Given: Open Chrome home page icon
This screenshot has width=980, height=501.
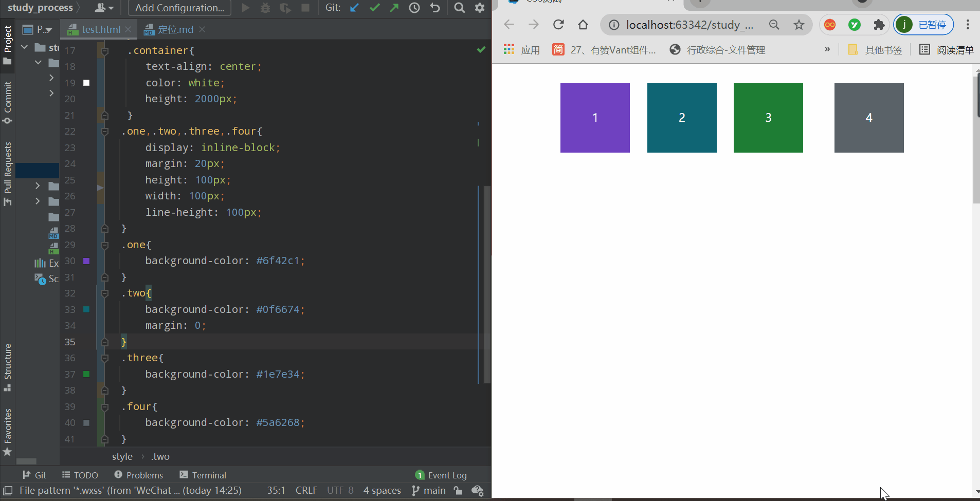Looking at the screenshot, I should click(x=583, y=25).
